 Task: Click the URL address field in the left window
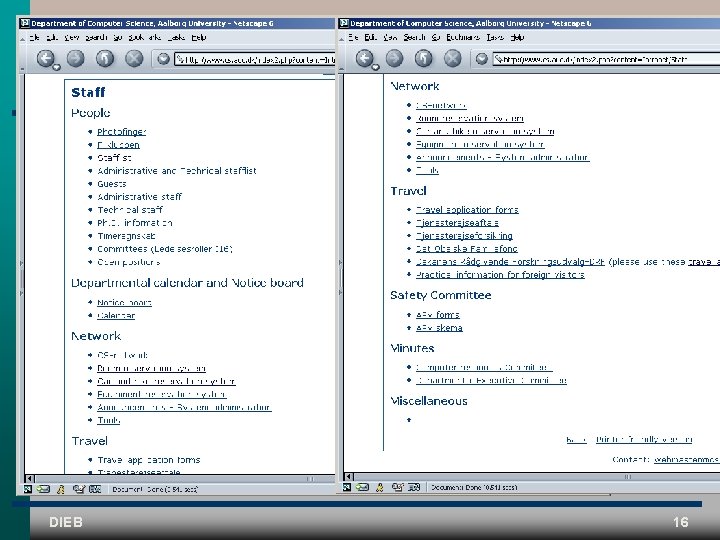coord(255,59)
